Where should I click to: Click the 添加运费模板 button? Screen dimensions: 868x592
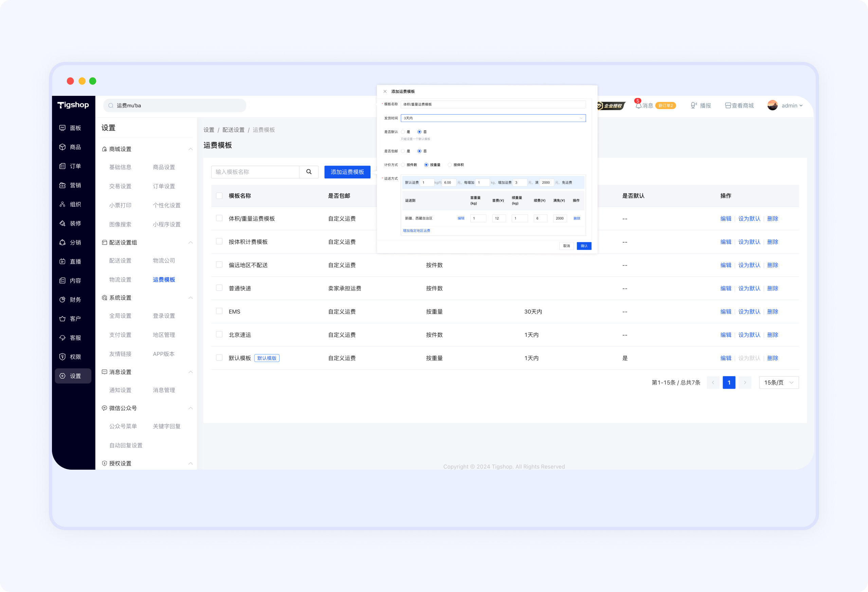coord(347,172)
